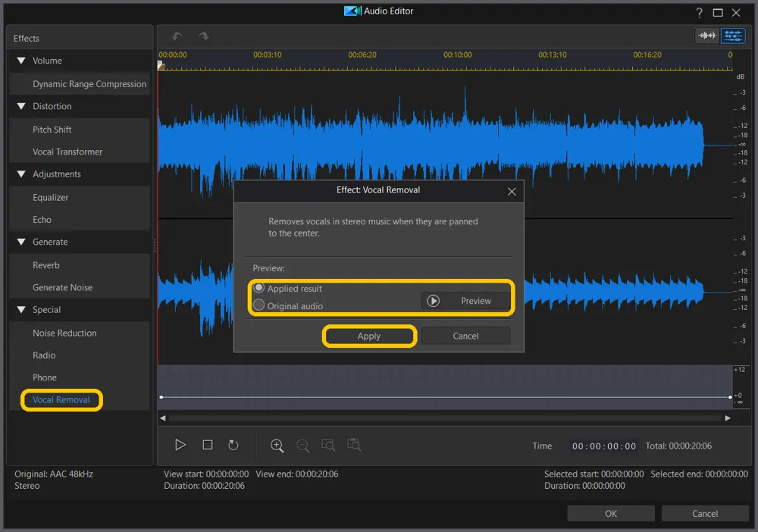Collapse the Distortion effects group
This screenshot has width=758, height=532.
click(x=21, y=106)
